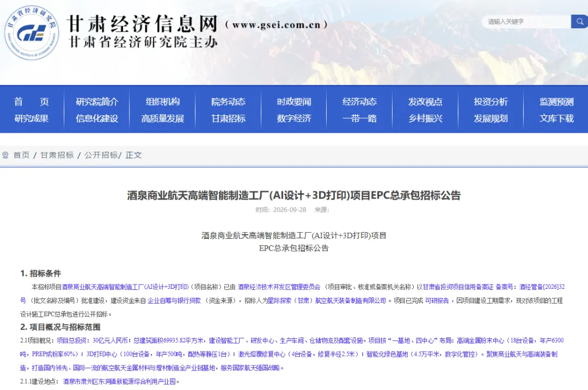Open the 文库下载 nav menu item

coord(556,119)
